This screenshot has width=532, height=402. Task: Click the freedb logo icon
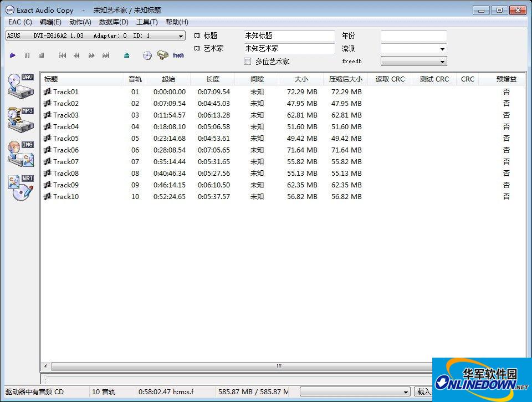(x=178, y=55)
